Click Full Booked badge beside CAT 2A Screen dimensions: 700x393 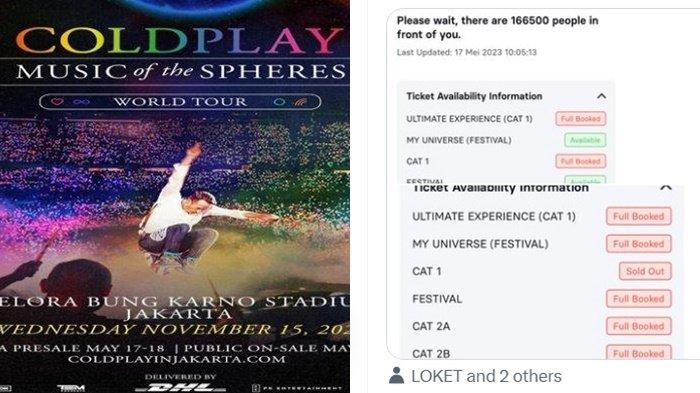click(638, 326)
